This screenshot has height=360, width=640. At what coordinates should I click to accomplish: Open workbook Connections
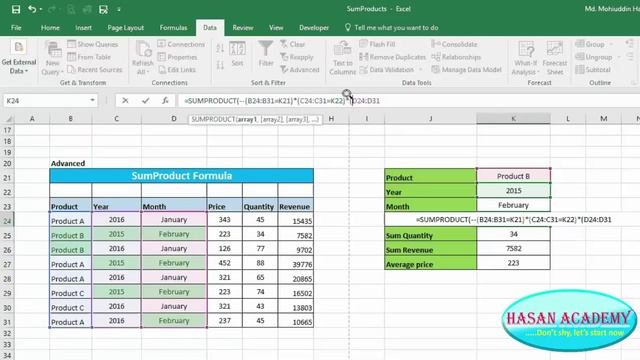181,44
